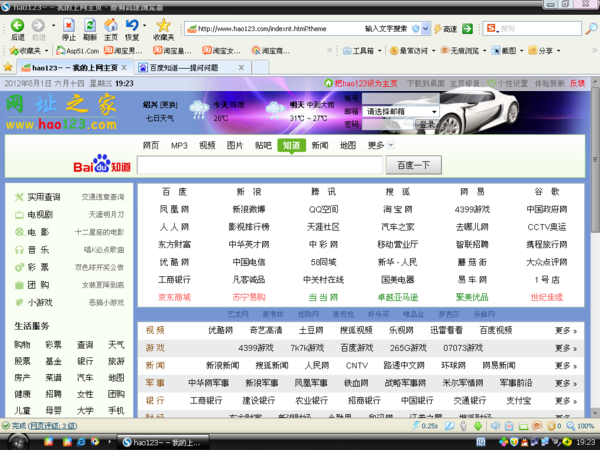
Task: Click the Stop loading icon
Action: click(x=68, y=25)
